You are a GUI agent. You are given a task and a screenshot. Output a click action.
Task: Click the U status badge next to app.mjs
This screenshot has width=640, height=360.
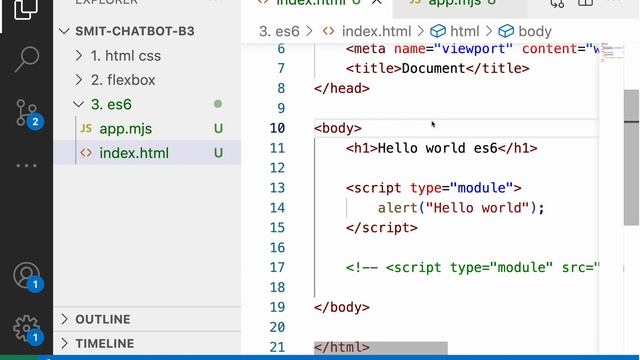pos(218,129)
